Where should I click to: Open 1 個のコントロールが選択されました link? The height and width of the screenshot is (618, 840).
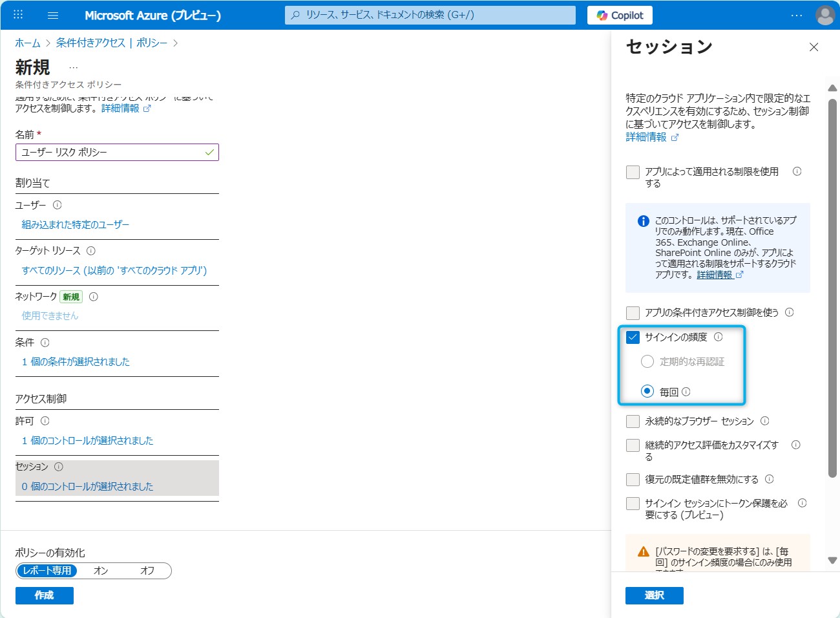click(x=87, y=440)
